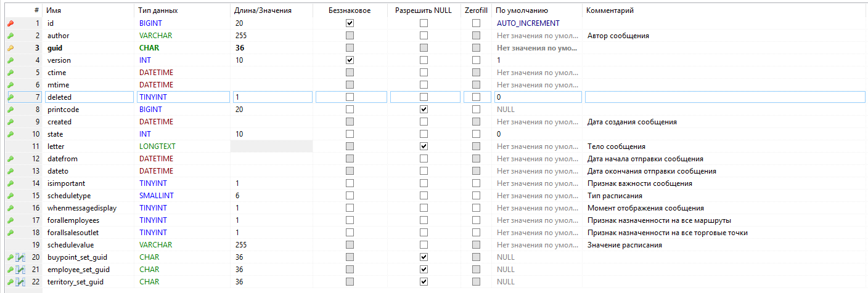Select the schedulevalue column row
The height and width of the screenshot is (293, 868).
[75, 245]
